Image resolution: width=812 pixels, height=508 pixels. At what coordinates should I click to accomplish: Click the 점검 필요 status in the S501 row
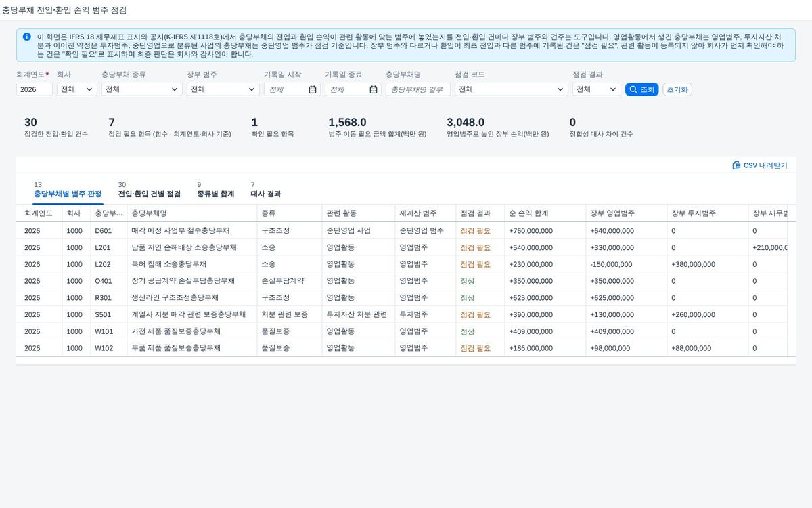(x=475, y=314)
